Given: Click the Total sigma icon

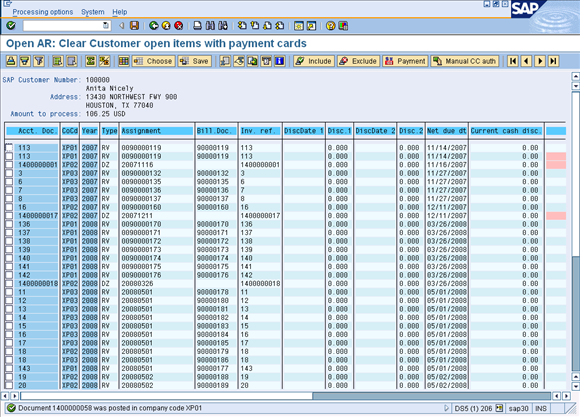Looking at the screenshot, I should click(90, 61).
